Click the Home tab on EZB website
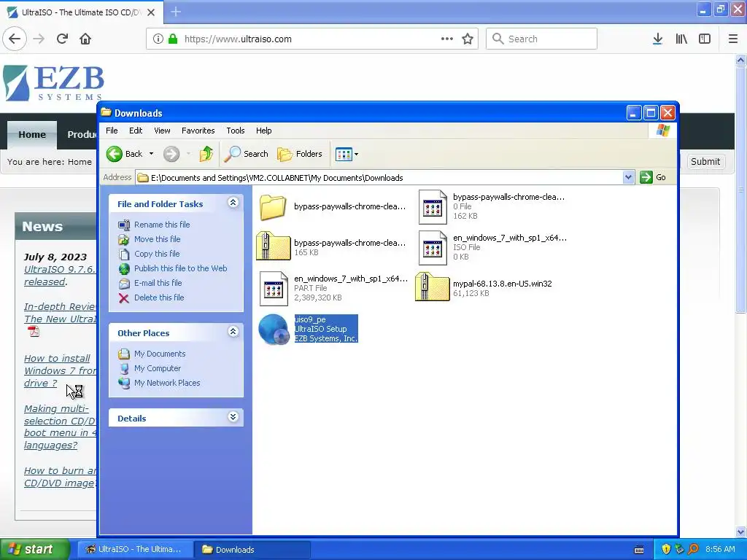 (x=32, y=134)
